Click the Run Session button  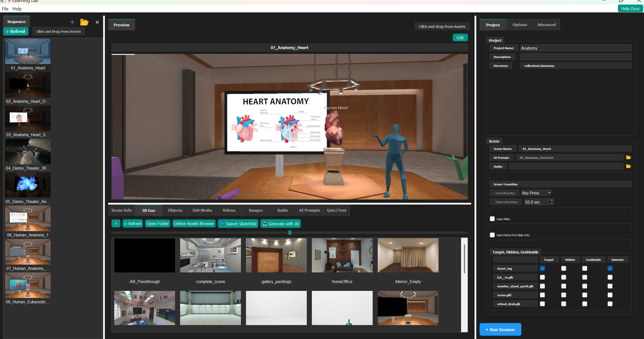pos(500,329)
